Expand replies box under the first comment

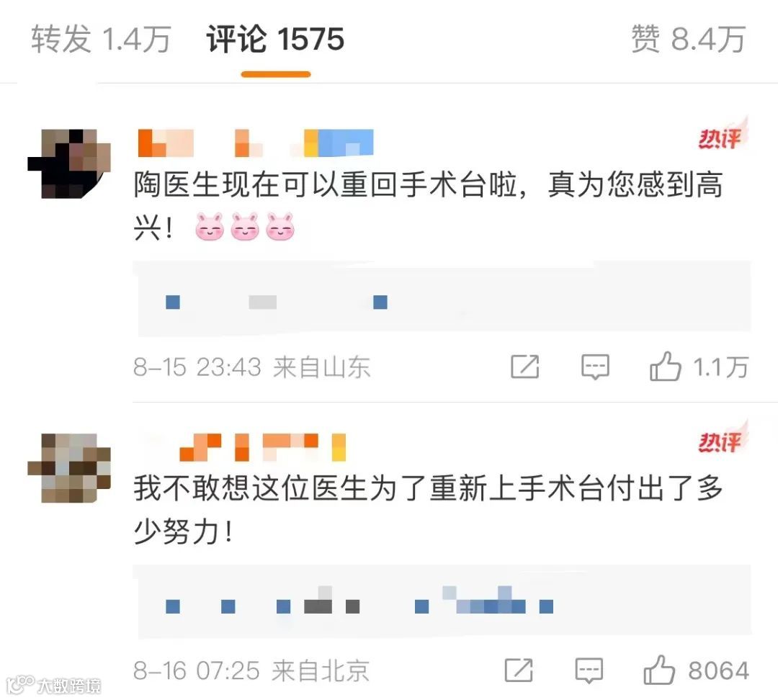coord(442,297)
